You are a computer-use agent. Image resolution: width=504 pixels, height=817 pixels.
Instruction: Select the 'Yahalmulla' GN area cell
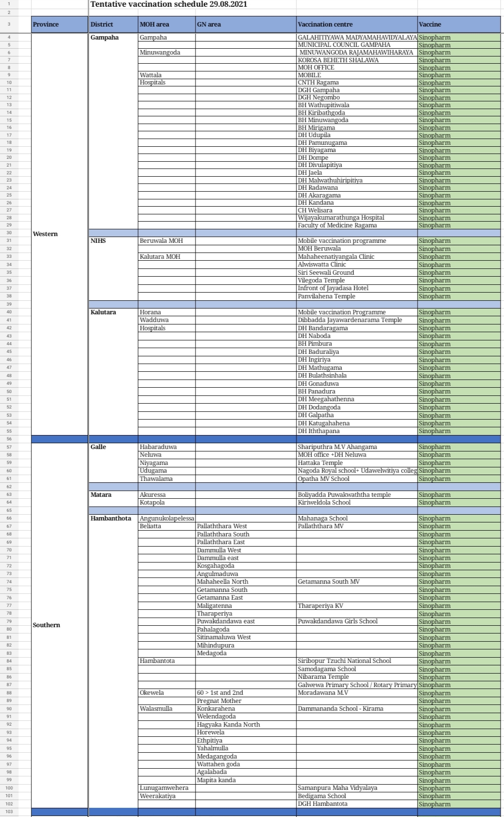246,748
